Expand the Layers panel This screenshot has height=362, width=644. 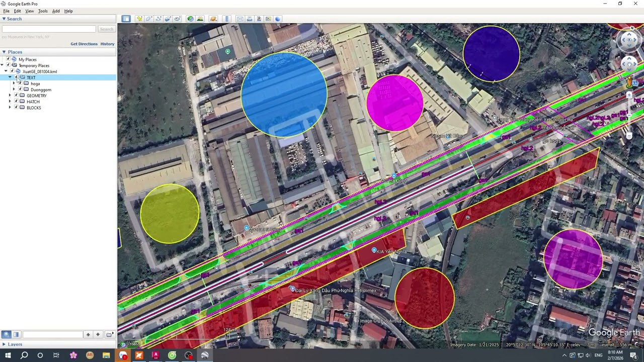click(x=4, y=344)
